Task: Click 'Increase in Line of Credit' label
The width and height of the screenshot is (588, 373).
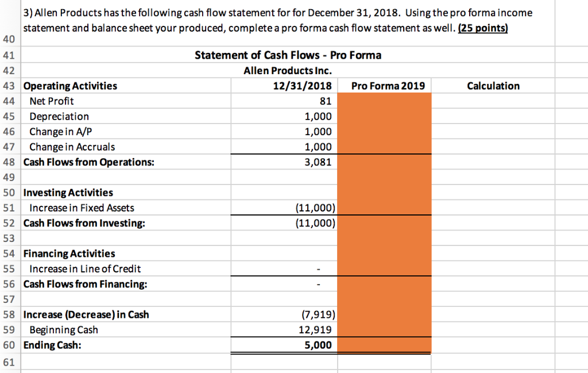Action: pyautogui.click(x=85, y=268)
